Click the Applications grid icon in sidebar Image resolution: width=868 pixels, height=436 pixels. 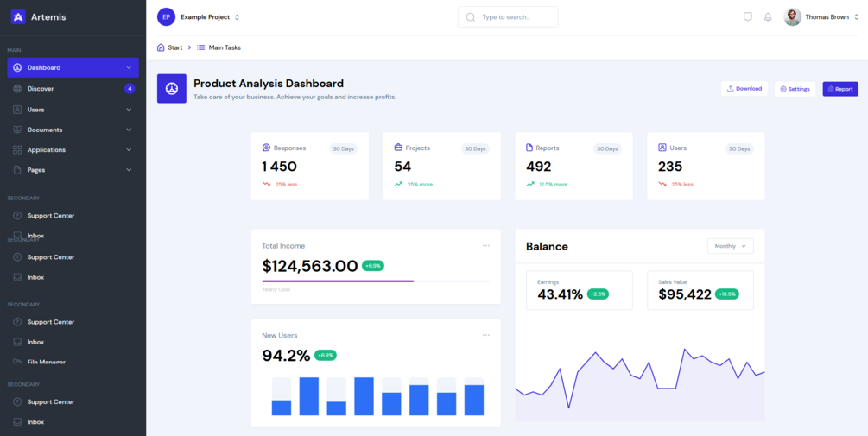tap(17, 150)
